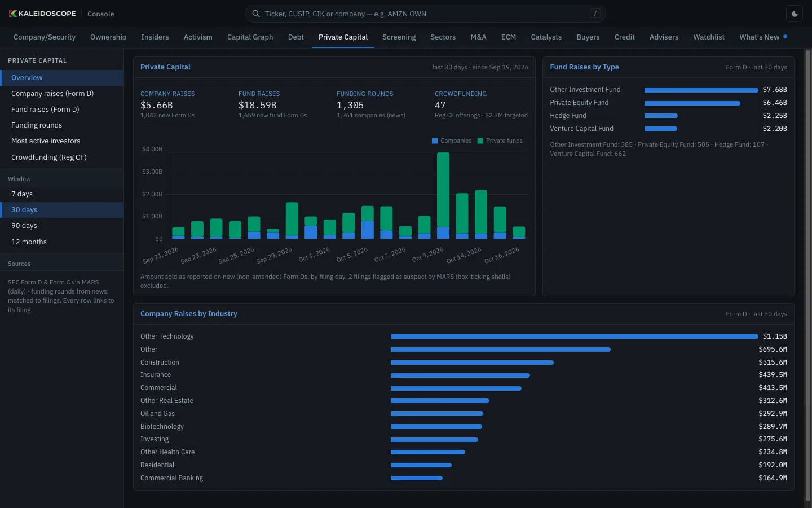
Task: Go to the Activism tab
Action: click(x=198, y=37)
